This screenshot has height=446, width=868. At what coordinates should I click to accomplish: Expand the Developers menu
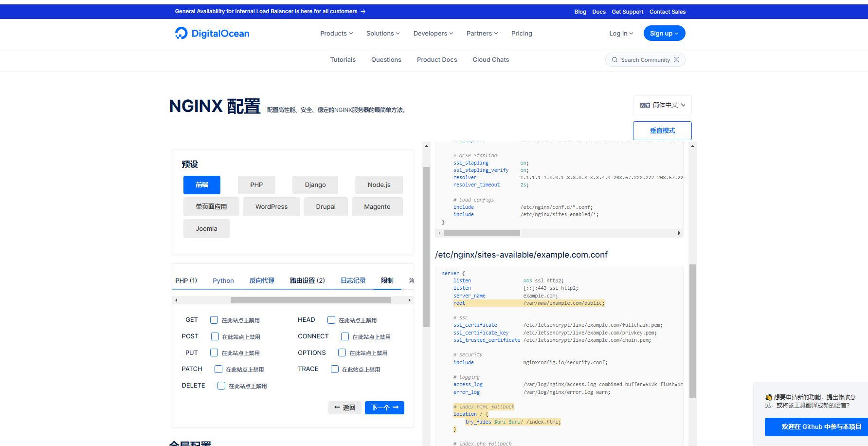click(x=433, y=33)
